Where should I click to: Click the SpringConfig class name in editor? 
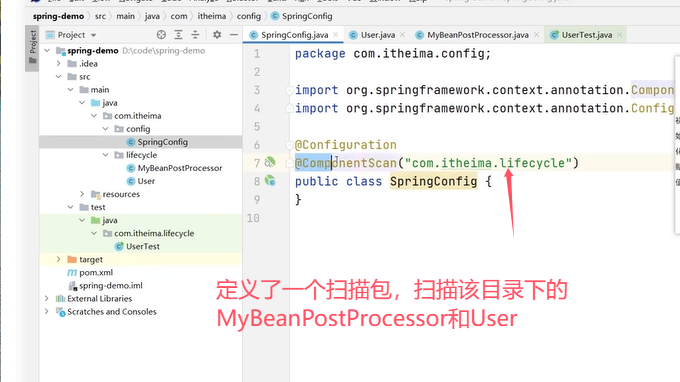point(433,181)
